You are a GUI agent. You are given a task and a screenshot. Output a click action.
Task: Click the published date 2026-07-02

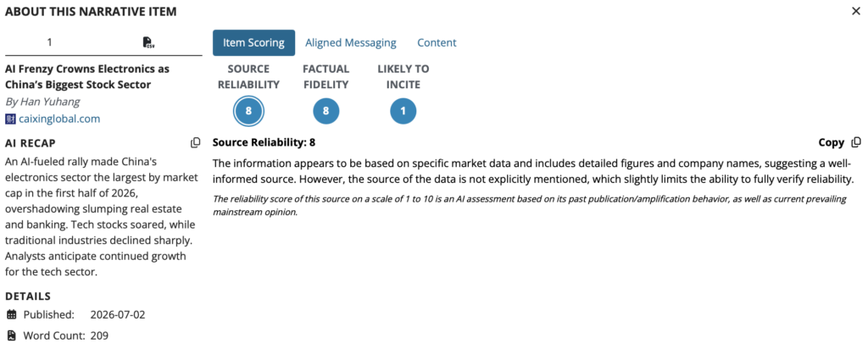pos(117,315)
